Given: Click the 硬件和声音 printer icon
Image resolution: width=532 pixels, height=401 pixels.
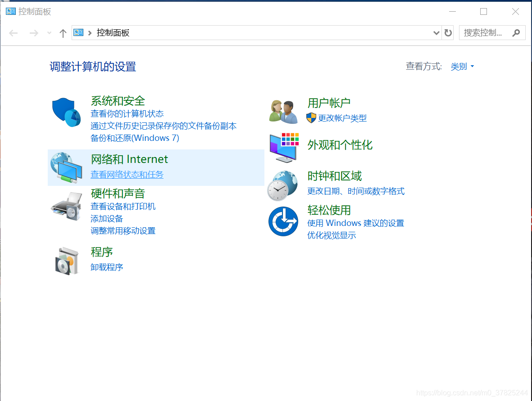Looking at the screenshot, I should point(67,207).
